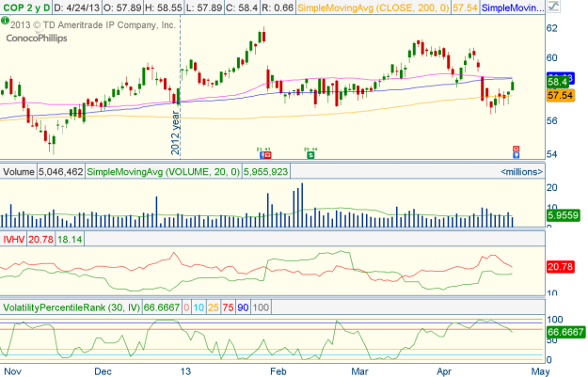Click the red event icon near late April
Viewport: 588px width, 377px height.
tap(515, 149)
